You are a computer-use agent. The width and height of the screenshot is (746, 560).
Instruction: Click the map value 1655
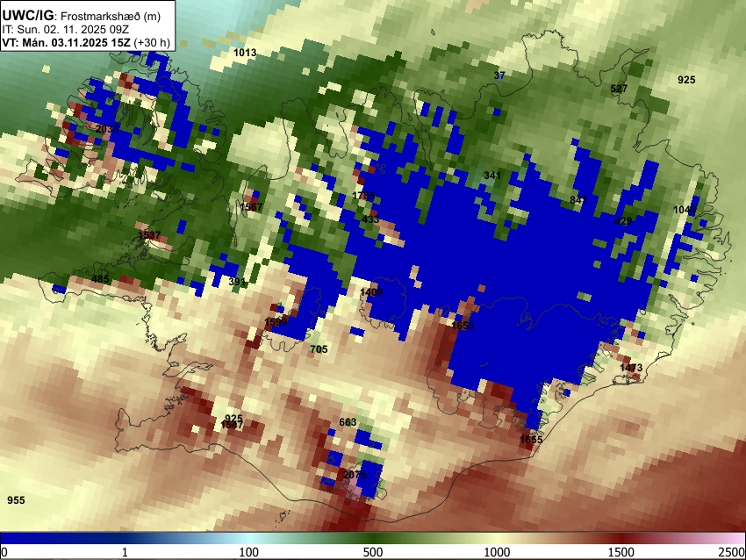[531, 439]
